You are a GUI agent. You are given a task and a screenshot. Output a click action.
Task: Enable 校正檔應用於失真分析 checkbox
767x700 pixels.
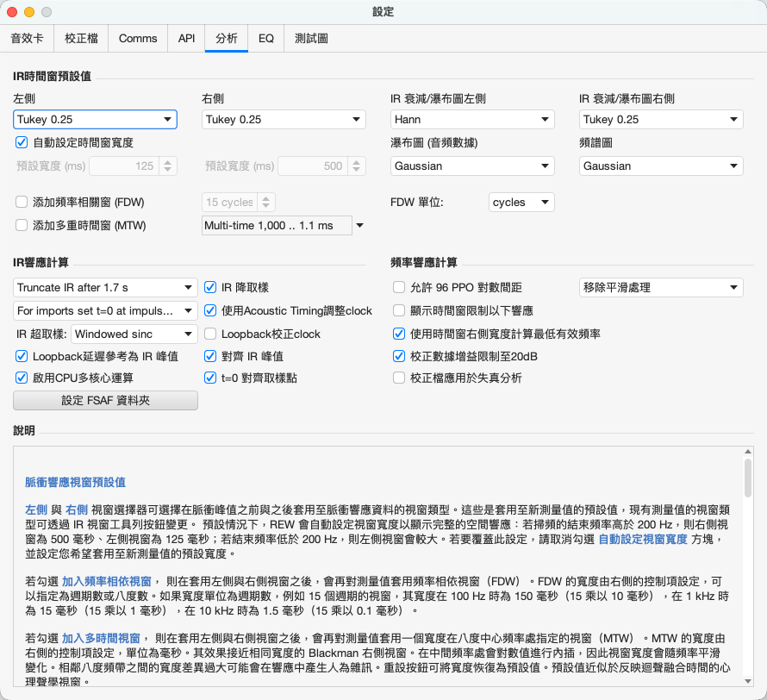pyautogui.click(x=399, y=378)
